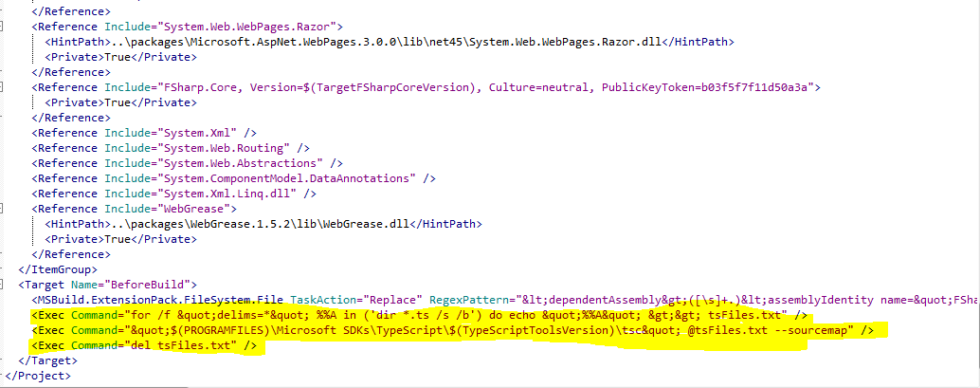The width and height of the screenshot is (980, 388).
Task: Click the Reference Include="System.Web.Routing" line
Action: click(x=172, y=148)
